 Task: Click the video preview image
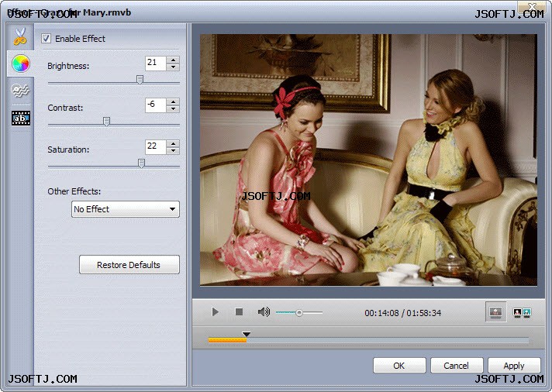pos(368,160)
